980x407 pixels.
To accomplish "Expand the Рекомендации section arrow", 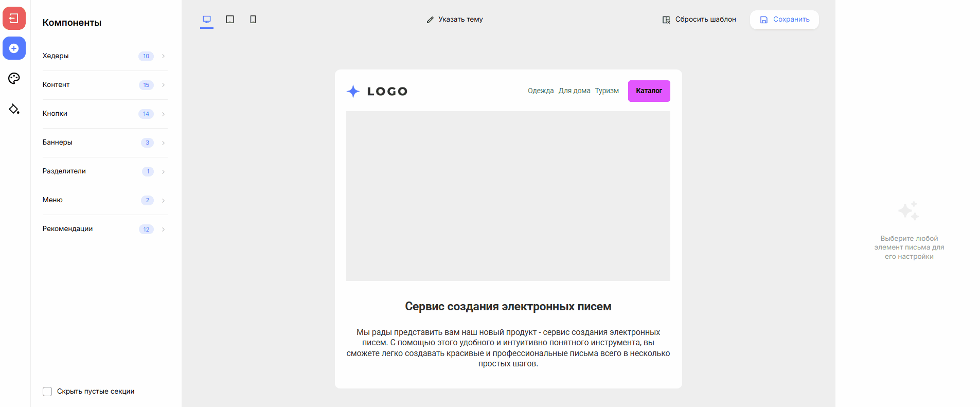I will coord(163,229).
